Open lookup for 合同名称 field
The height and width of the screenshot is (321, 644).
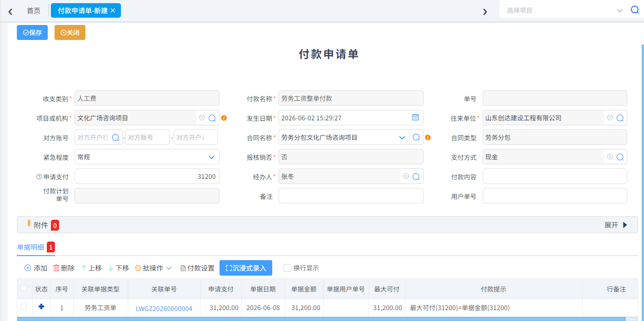[x=416, y=137]
